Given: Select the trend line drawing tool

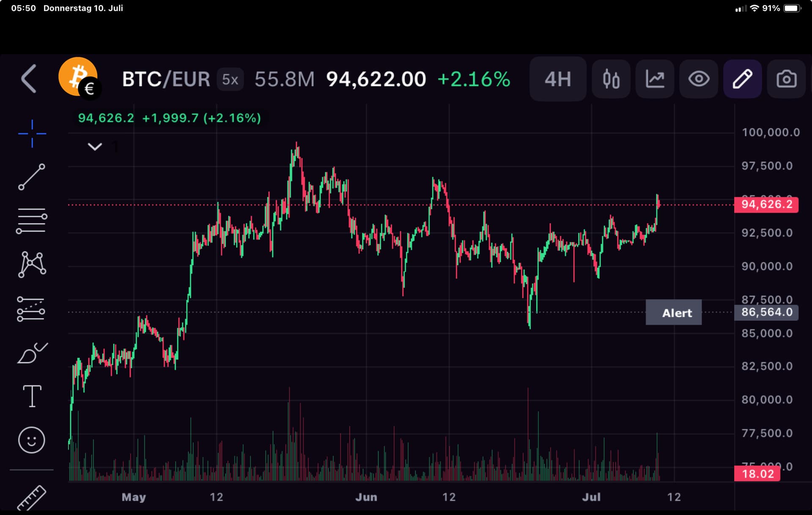Looking at the screenshot, I should click(x=32, y=176).
